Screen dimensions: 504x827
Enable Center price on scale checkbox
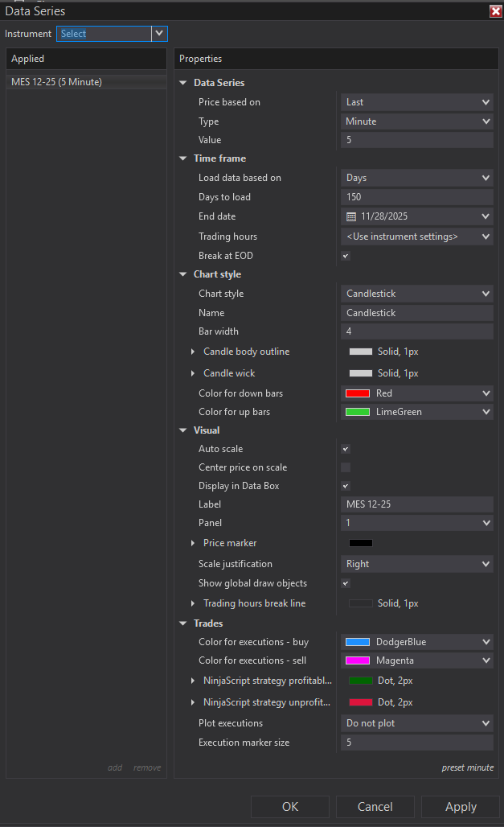click(346, 467)
